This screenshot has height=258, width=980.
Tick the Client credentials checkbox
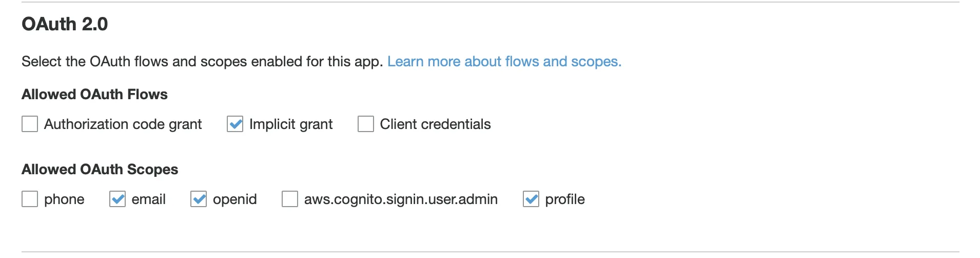point(365,124)
